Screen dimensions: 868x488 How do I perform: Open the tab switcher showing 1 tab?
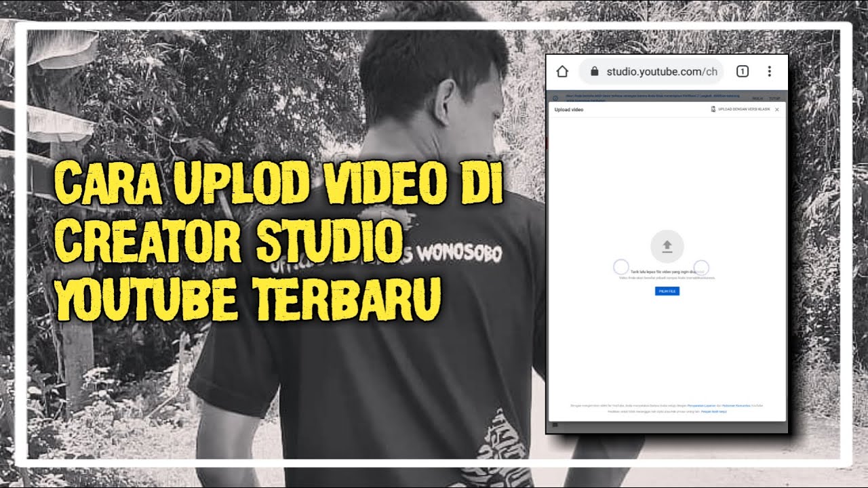[743, 71]
